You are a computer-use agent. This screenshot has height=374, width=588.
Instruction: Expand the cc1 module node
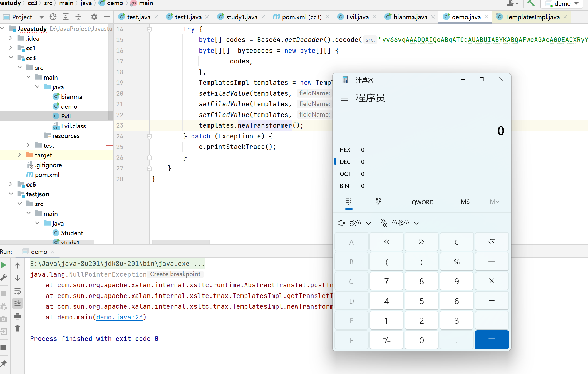[11, 48]
